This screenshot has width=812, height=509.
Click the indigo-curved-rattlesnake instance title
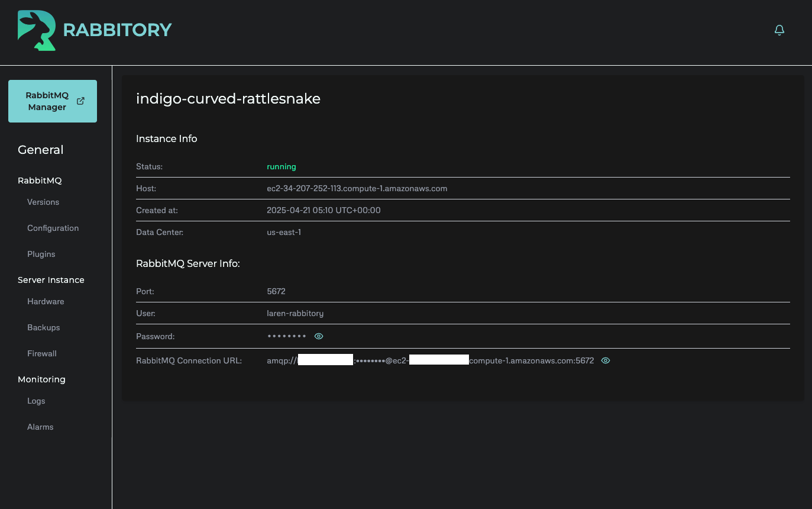(228, 98)
